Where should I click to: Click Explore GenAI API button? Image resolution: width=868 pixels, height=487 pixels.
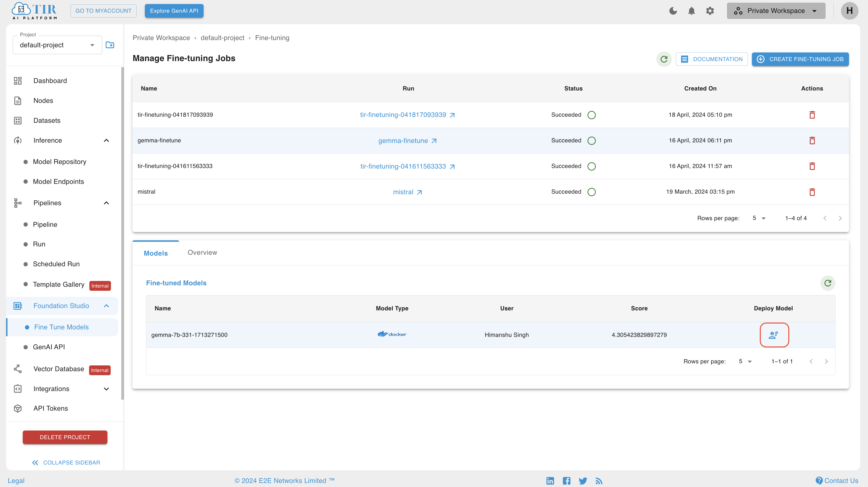click(x=174, y=11)
